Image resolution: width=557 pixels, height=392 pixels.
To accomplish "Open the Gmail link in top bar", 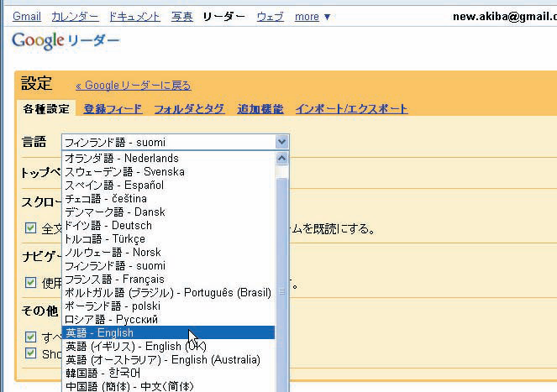I will pos(27,16).
